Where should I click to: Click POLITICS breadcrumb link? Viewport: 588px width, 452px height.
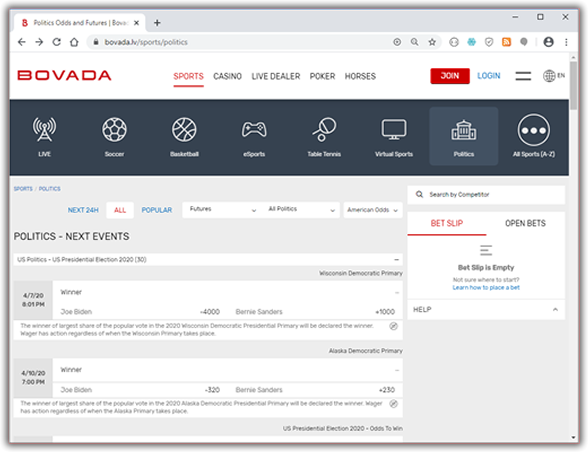click(50, 189)
